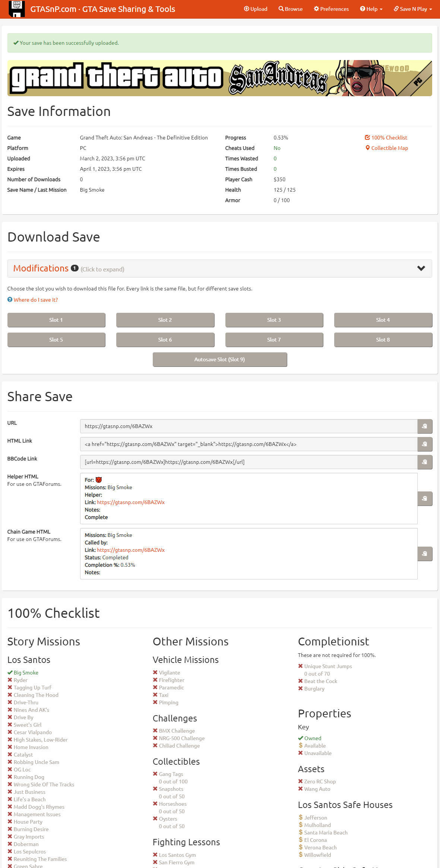
Task: Open the 100% Checklist link
Action: (389, 138)
